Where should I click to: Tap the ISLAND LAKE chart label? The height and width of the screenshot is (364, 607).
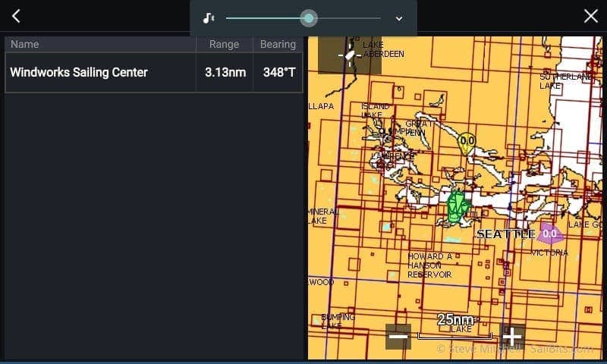click(x=375, y=111)
